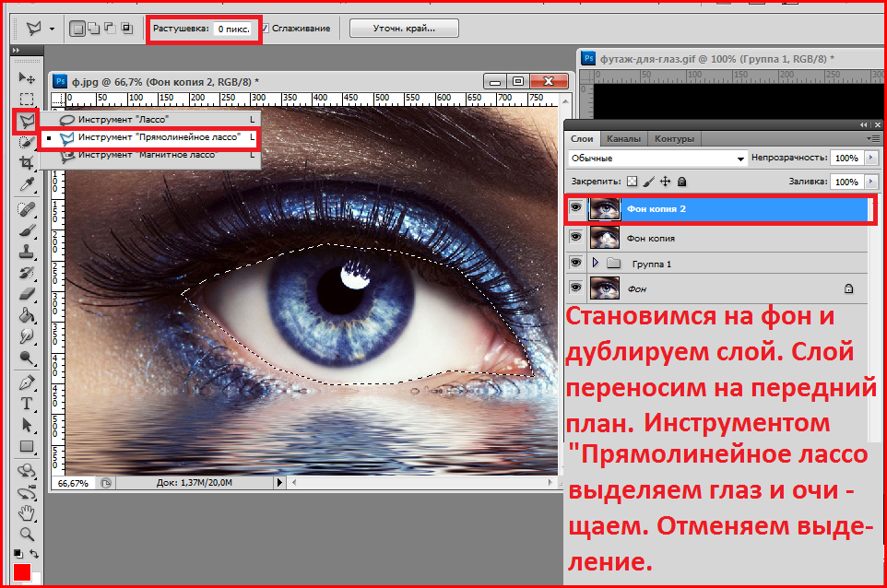Expand the tools panel with double arrows

tap(17, 51)
